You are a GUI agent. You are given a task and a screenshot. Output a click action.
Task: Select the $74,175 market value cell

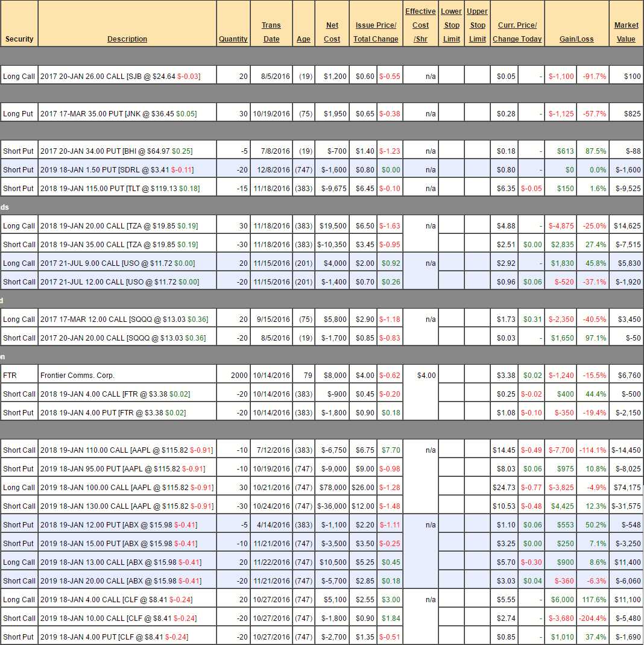pyautogui.click(x=625, y=488)
